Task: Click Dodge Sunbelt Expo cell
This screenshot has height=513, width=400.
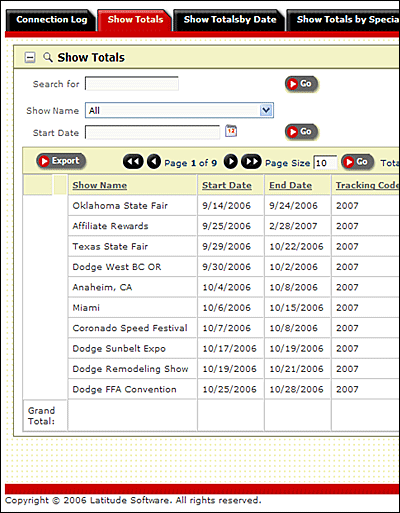Action: coord(132,348)
